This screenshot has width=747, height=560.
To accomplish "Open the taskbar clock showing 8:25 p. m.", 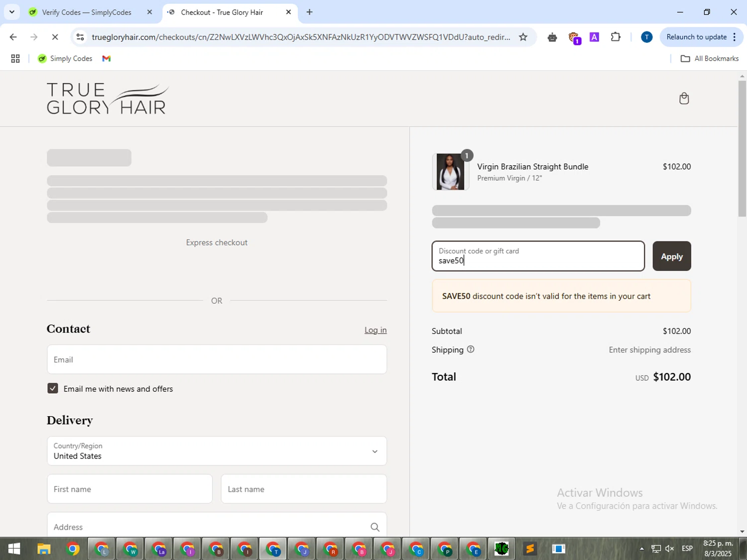I will [718, 549].
